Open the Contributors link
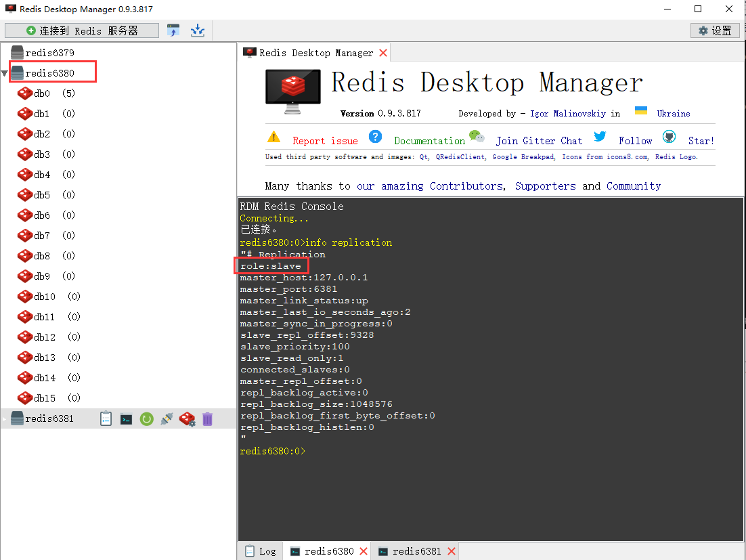The height and width of the screenshot is (560, 746). (x=467, y=186)
